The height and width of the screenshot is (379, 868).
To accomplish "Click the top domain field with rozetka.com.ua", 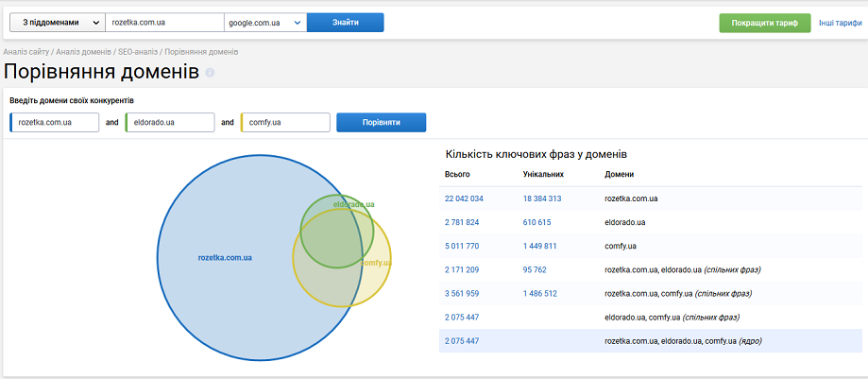I will click(164, 23).
